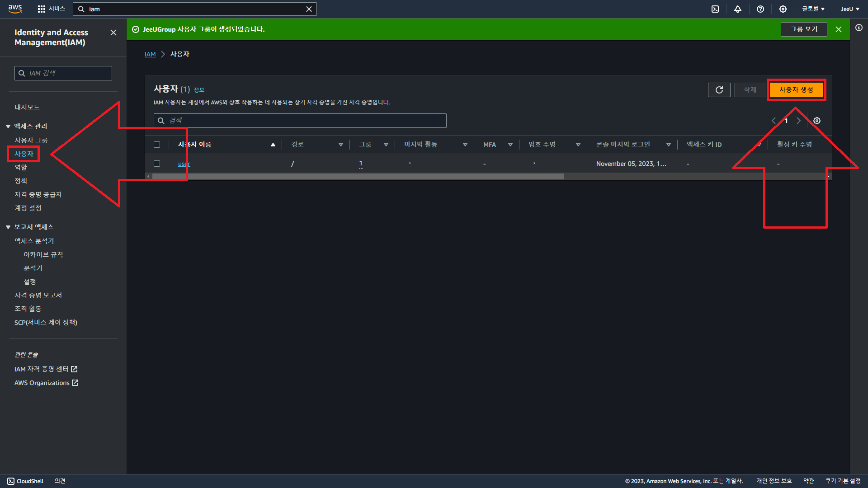Open the help question mark icon
Image resolution: width=868 pixels, height=488 pixels.
pyautogui.click(x=760, y=9)
